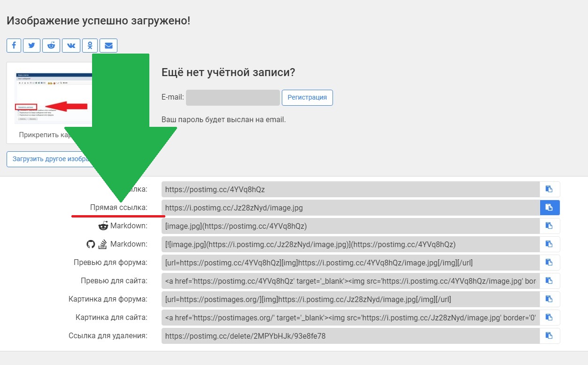Share the image by email icon

(108, 46)
